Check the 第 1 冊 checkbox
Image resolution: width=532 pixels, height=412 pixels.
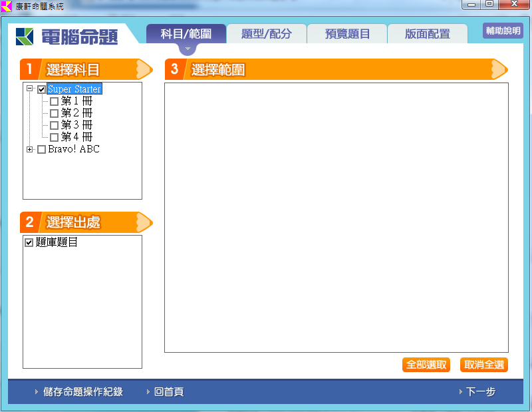[54, 101]
